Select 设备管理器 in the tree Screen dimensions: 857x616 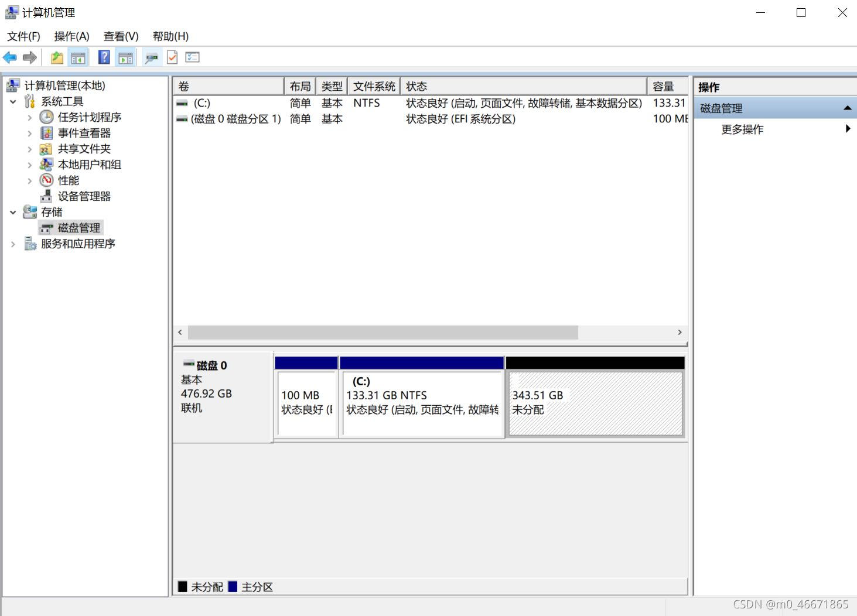pos(84,196)
